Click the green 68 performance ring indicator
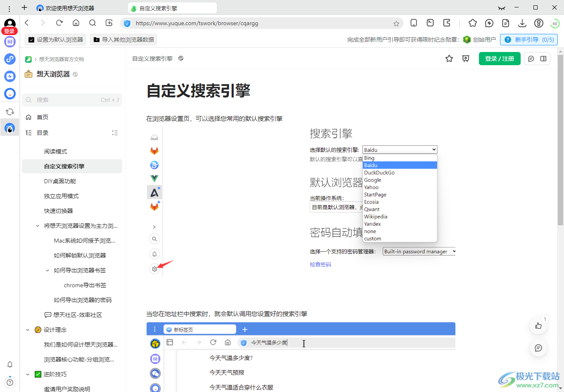The height and width of the screenshot is (392, 564). tap(555, 24)
